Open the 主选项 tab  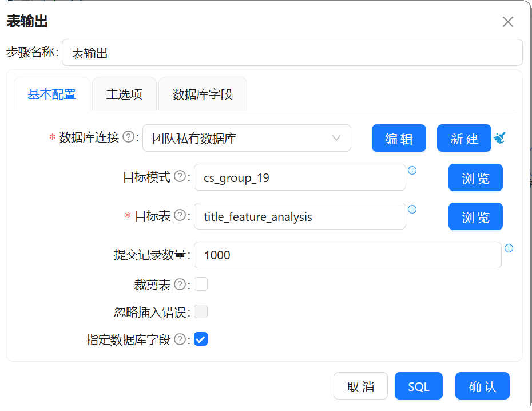point(124,94)
